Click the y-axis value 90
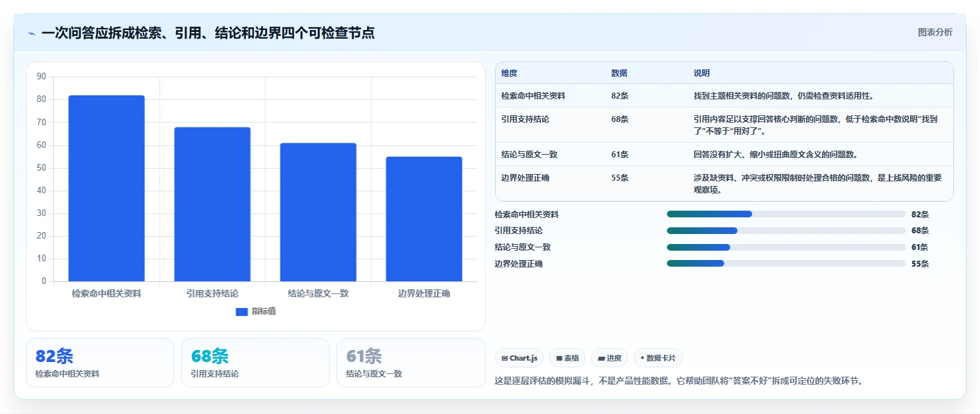 click(x=41, y=77)
